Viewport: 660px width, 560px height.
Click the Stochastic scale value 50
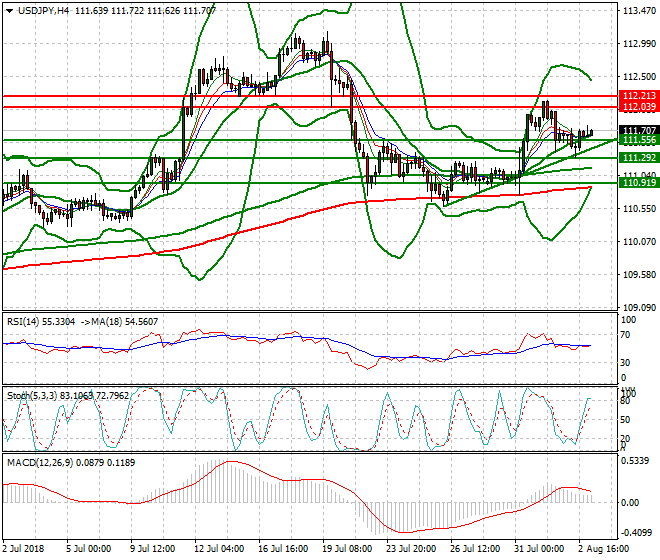tap(625, 420)
